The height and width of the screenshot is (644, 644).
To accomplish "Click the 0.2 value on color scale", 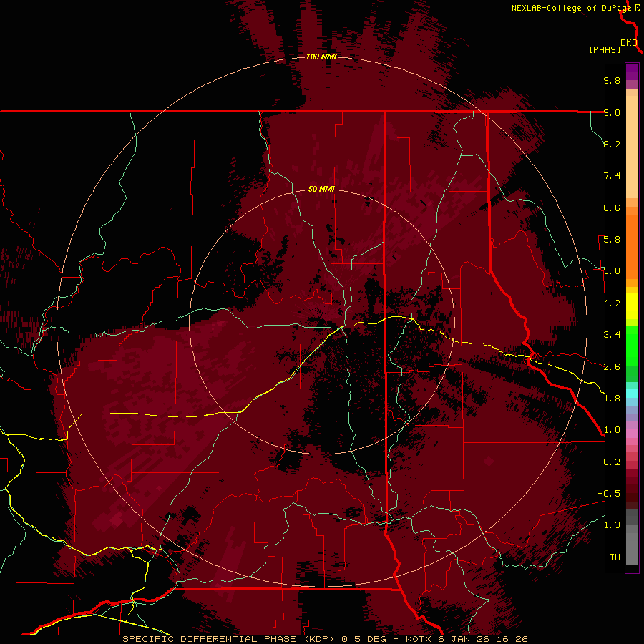I will pos(612,462).
